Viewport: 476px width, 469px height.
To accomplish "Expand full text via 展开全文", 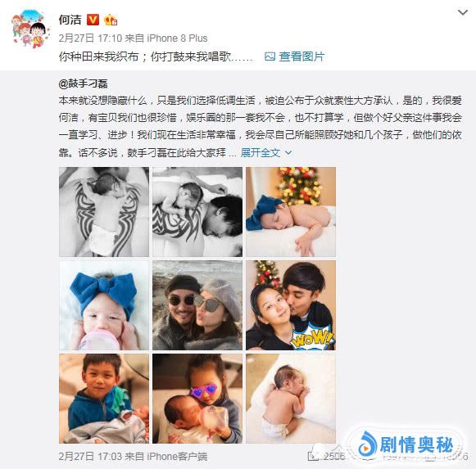I will pos(261,152).
